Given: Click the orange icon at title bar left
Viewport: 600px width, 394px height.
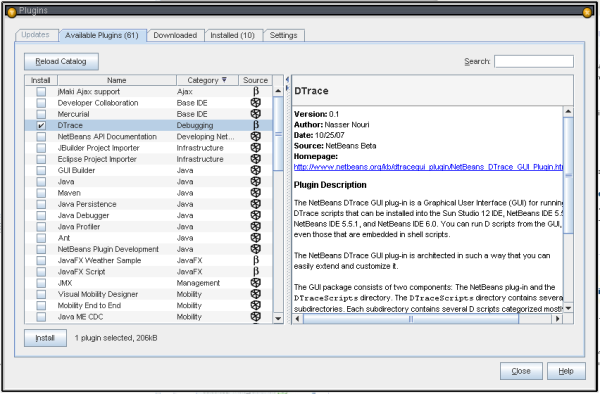Looking at the screenshot, I should coord(12,13).
